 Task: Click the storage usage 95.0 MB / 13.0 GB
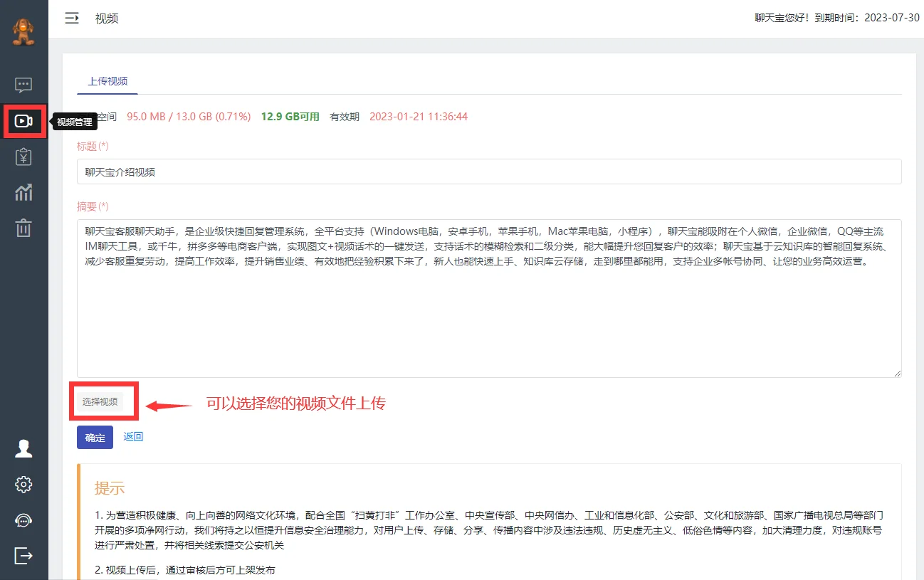coord(189,117)
